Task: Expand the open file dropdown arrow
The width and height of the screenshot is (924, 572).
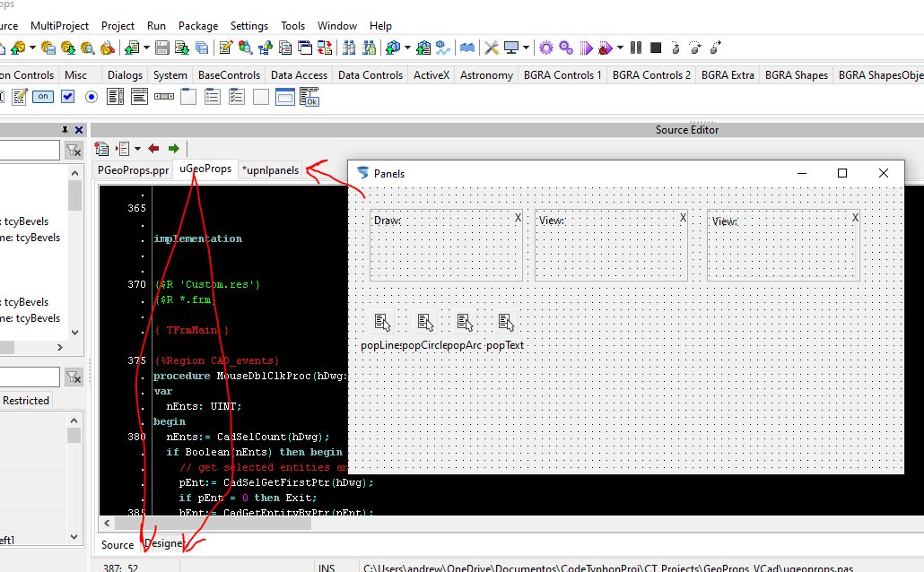Action: point(146,48)
